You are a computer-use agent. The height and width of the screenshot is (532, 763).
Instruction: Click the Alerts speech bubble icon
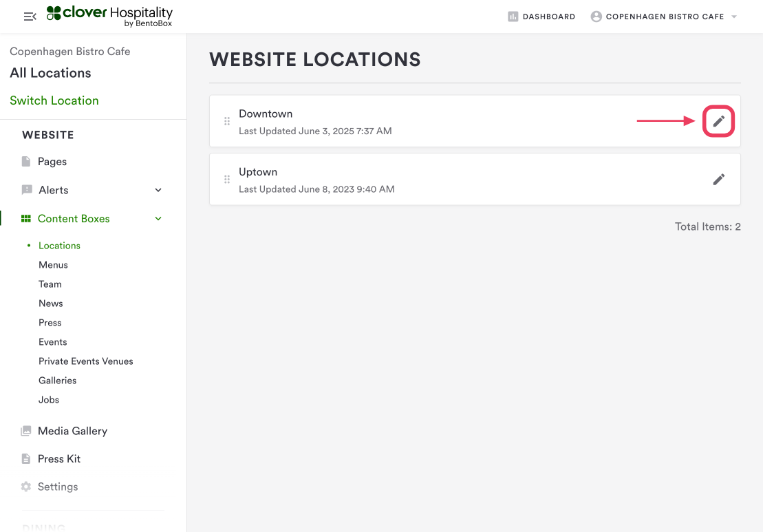pos(27,190)
